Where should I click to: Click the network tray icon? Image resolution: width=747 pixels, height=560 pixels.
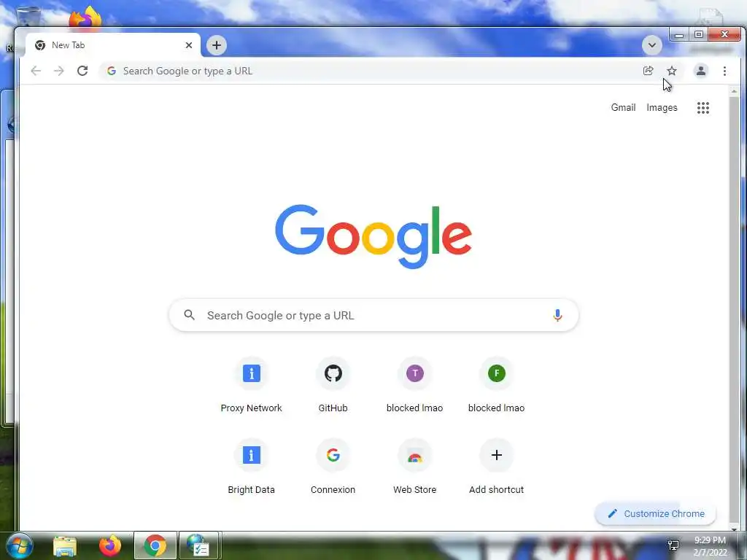673,545
